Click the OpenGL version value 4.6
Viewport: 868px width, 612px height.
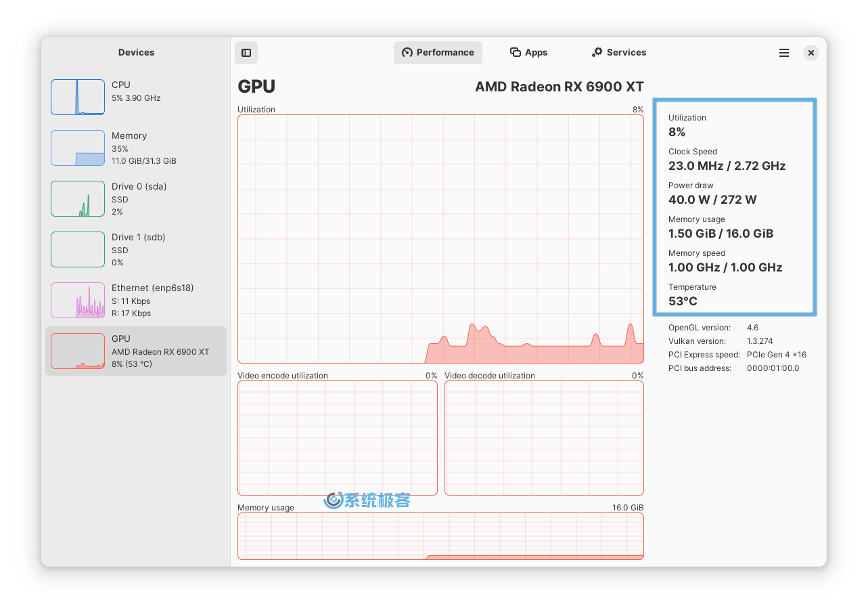753,328
